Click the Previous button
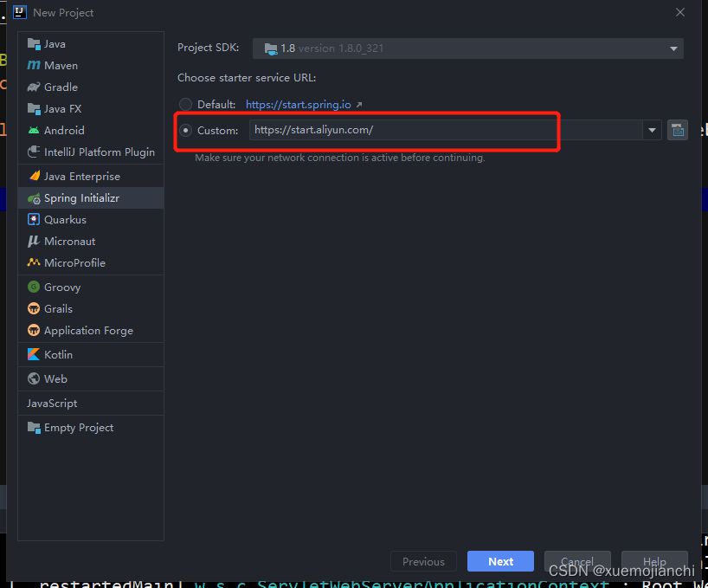The width and height of the screenshot is (708, 588). point(423,561)
